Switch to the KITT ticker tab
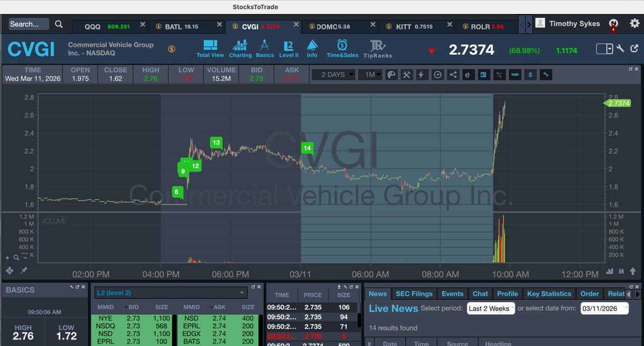Screen dimensions: 644x346 coord(416,26)
